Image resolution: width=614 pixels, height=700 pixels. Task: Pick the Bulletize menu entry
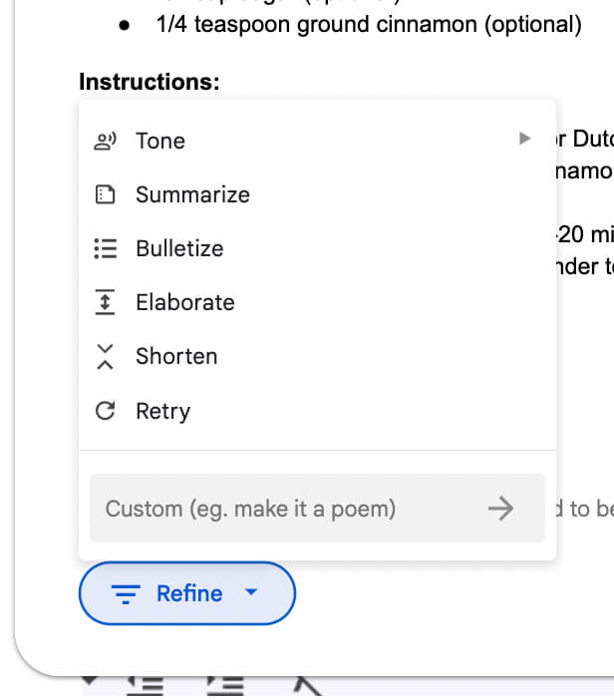[179, 248]
